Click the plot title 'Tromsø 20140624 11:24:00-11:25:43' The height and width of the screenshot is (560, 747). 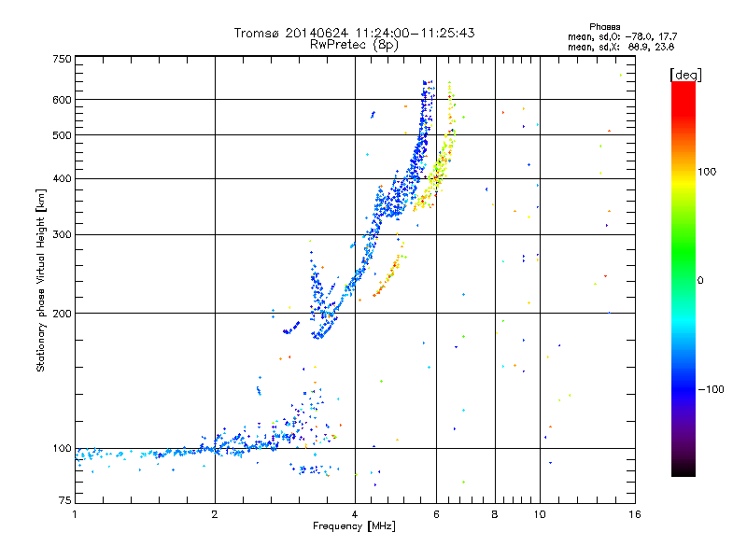[354, 33]
